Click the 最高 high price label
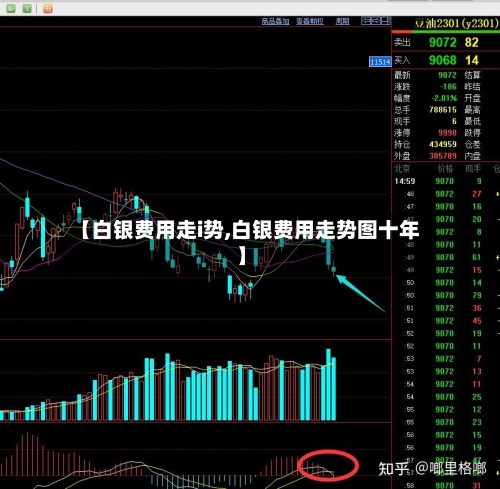 (x=473, y=110)
